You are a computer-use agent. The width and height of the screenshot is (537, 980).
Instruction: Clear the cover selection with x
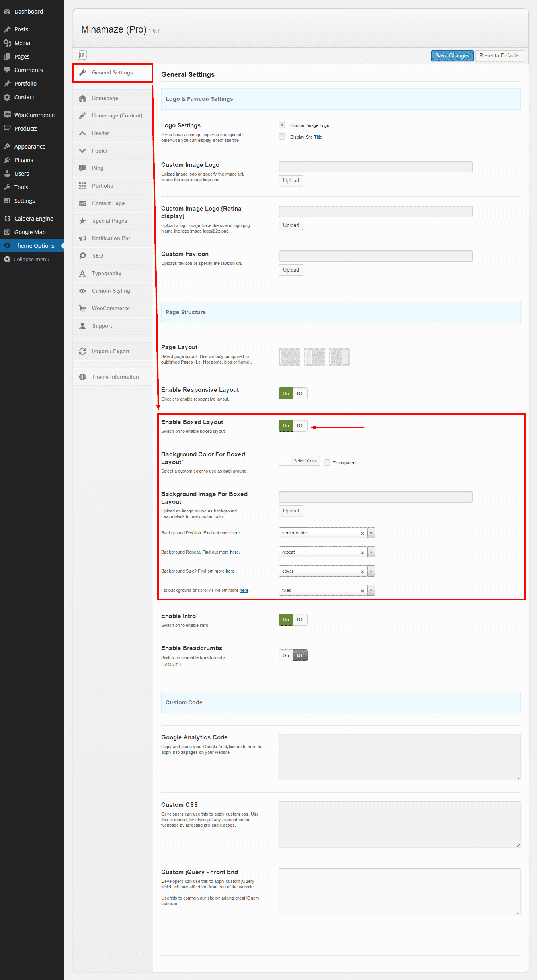[363, 571]
